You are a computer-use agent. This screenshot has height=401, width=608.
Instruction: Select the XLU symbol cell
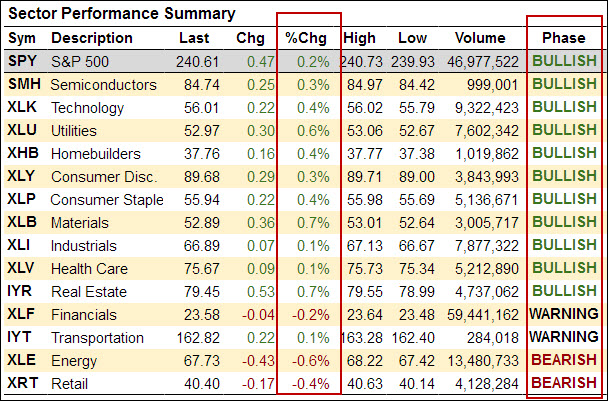(22, 130)
